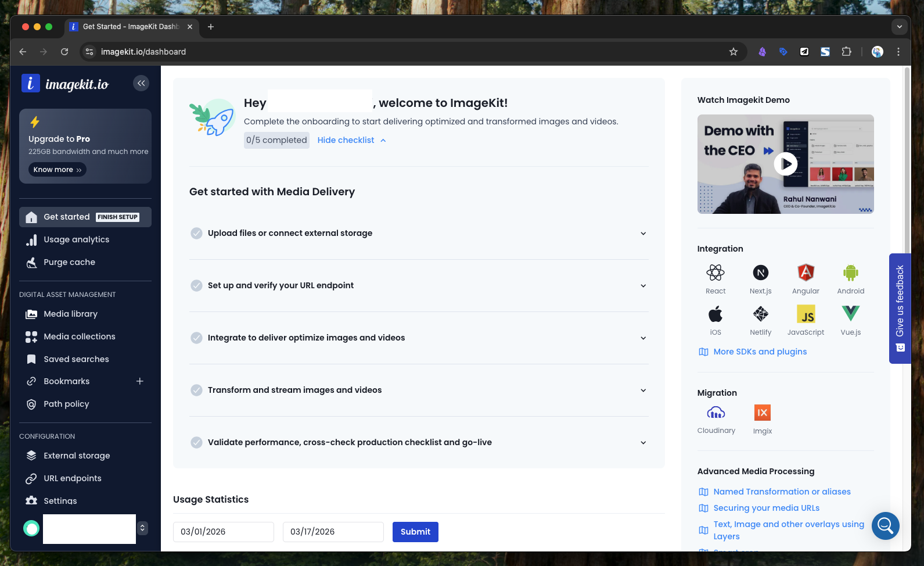Open Media library in sidebar
Screen dimensions: 924x566
pyautogui.click(x=70, y=314)
